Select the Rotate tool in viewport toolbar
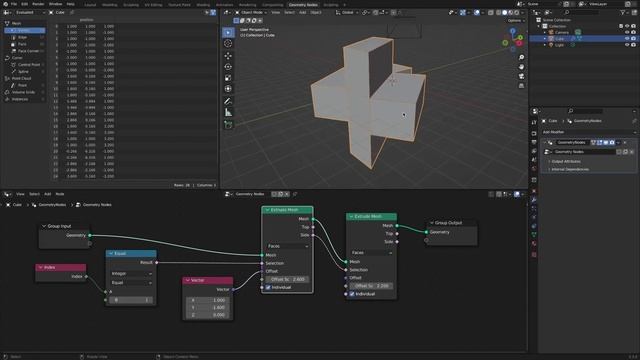This screenshot has height=360, width=640. coord(228,67)
